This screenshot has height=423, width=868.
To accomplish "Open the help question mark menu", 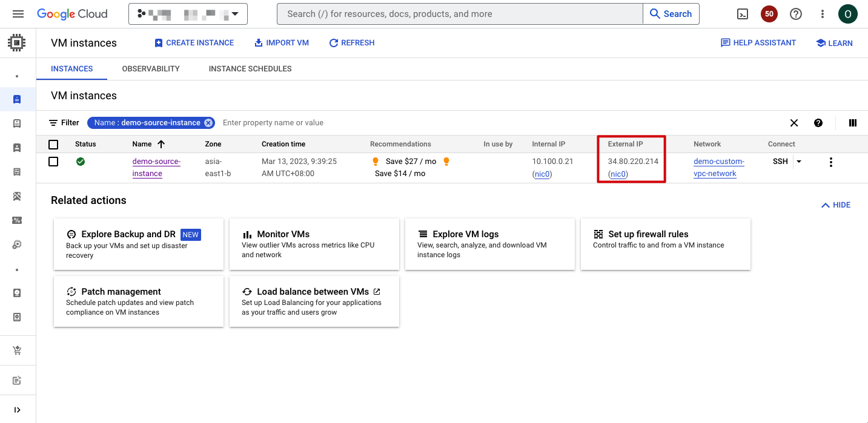I will click(x=796, y=14).
